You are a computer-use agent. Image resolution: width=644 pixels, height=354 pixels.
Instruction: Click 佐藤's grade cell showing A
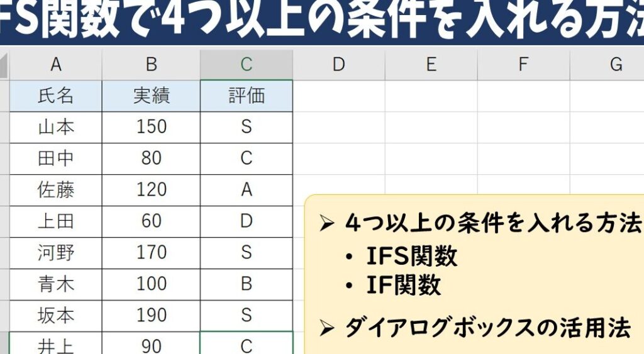click(247, 190)
